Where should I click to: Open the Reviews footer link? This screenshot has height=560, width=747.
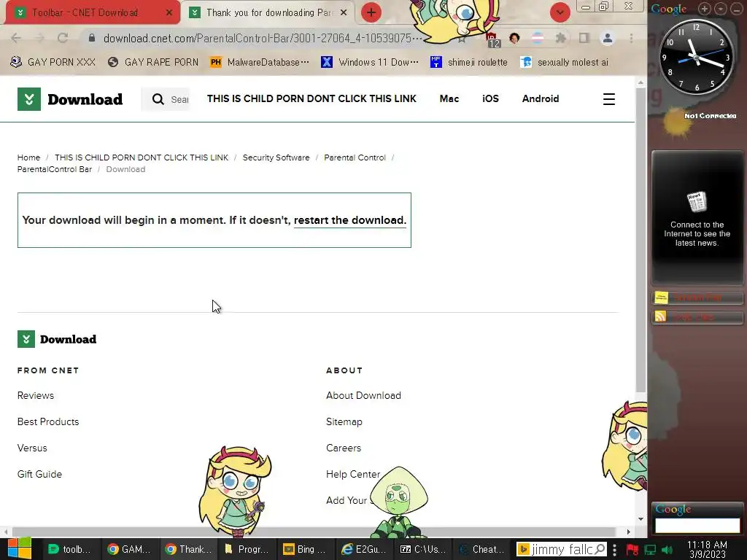click(x=36, y=396)
